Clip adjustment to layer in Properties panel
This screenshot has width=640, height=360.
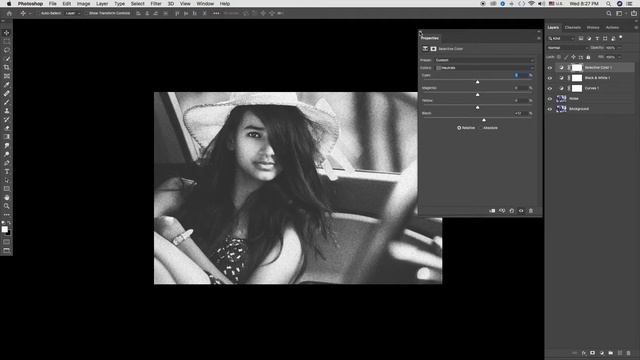click(492, 211)
